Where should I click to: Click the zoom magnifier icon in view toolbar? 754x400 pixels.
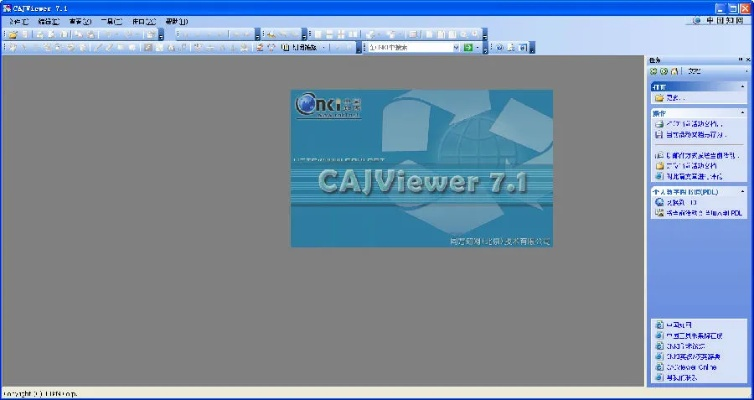click(x=463, y=35)
